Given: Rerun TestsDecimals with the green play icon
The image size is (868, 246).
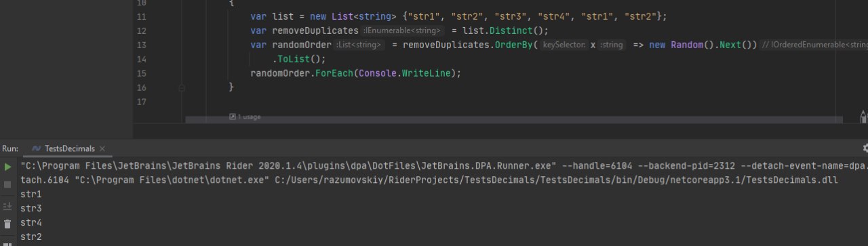Looking at the screenshot, I should [x=7, y=167].
